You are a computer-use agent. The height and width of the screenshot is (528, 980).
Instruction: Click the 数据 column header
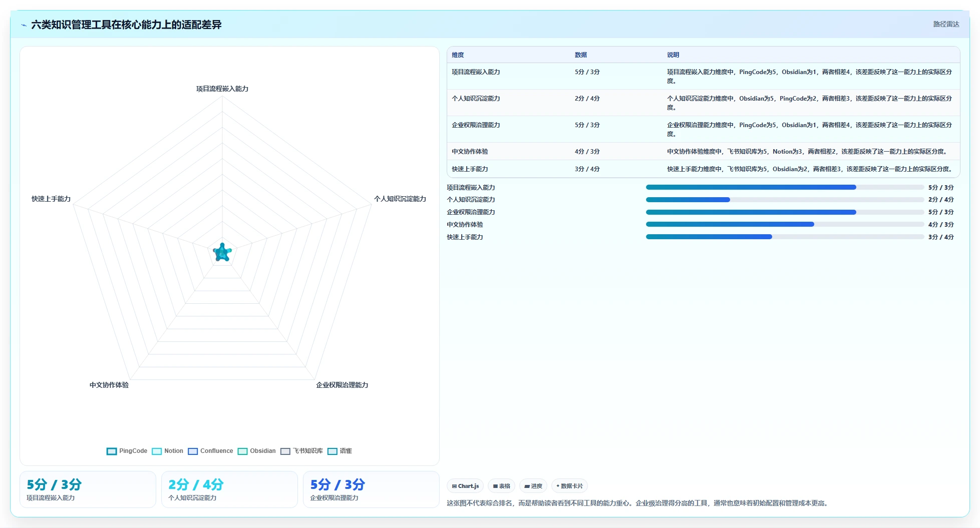tap(580, 55)
